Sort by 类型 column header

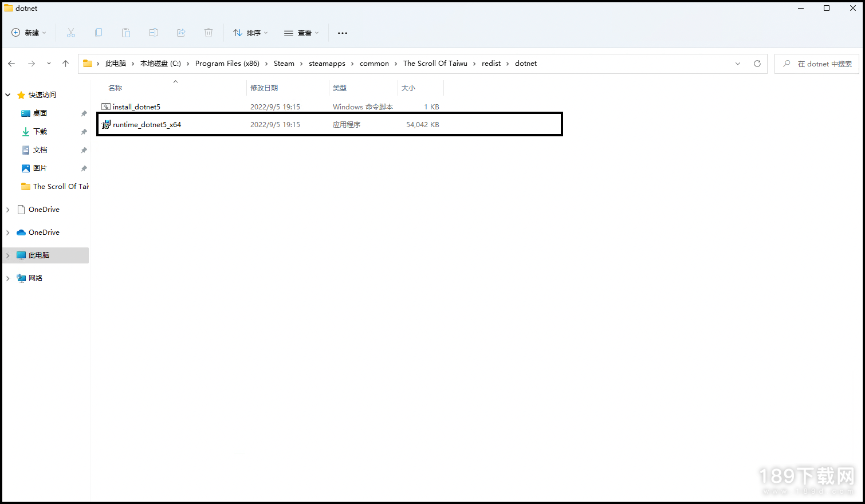pyautogui.click(x=340, y=88)
